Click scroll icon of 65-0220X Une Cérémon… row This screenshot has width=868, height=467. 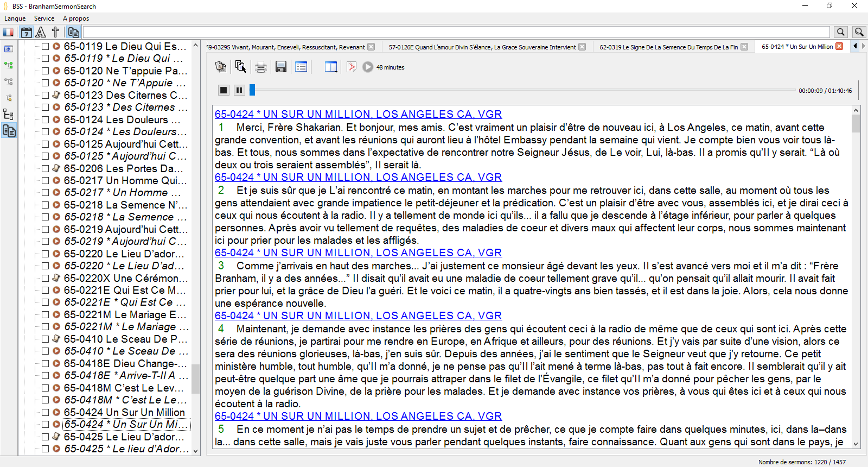click(56, 278)
